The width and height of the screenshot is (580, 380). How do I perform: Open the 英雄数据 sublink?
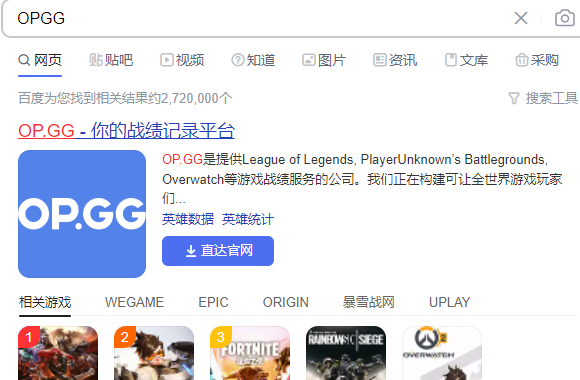(x=188, y=219)
